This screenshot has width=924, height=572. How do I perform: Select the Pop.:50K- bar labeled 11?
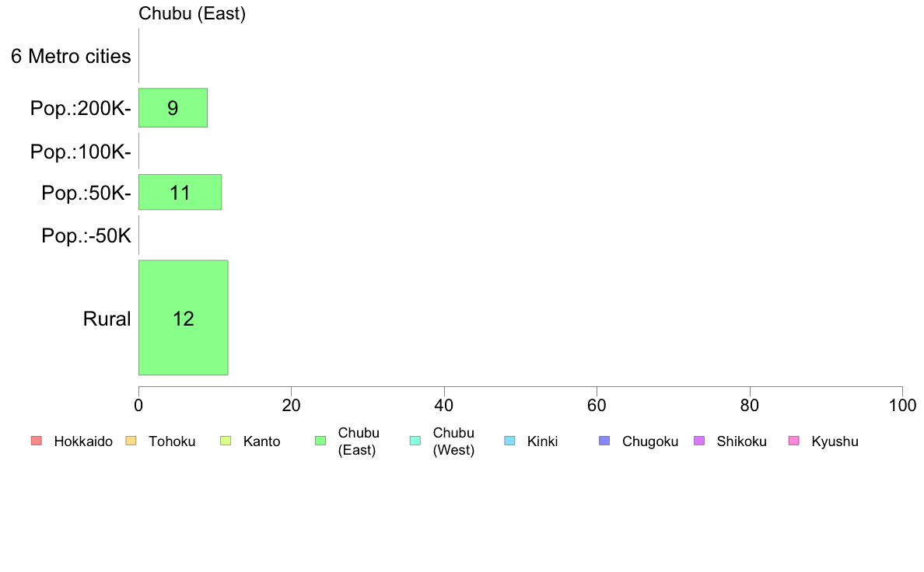point(180,192)
